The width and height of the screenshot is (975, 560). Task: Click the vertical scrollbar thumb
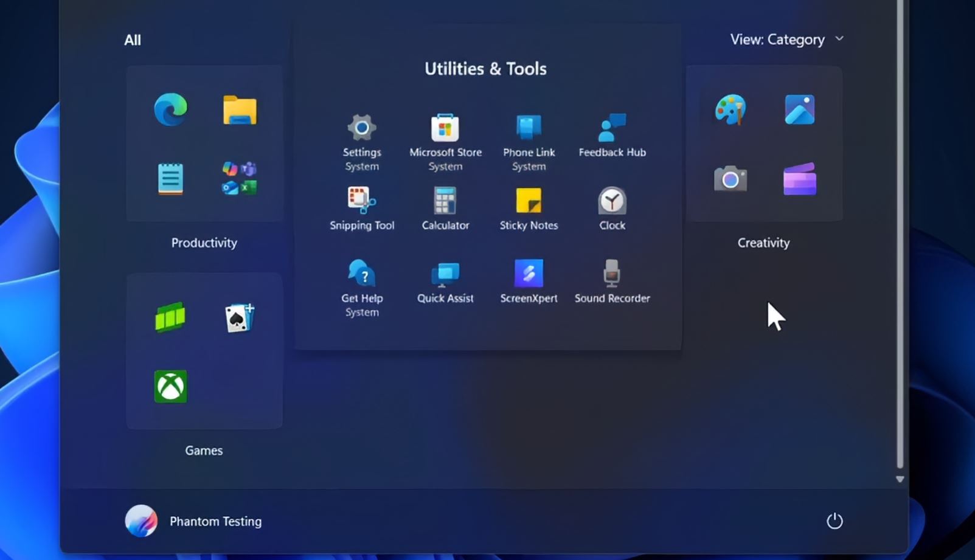pyautogui.click(x=900, y=234)
